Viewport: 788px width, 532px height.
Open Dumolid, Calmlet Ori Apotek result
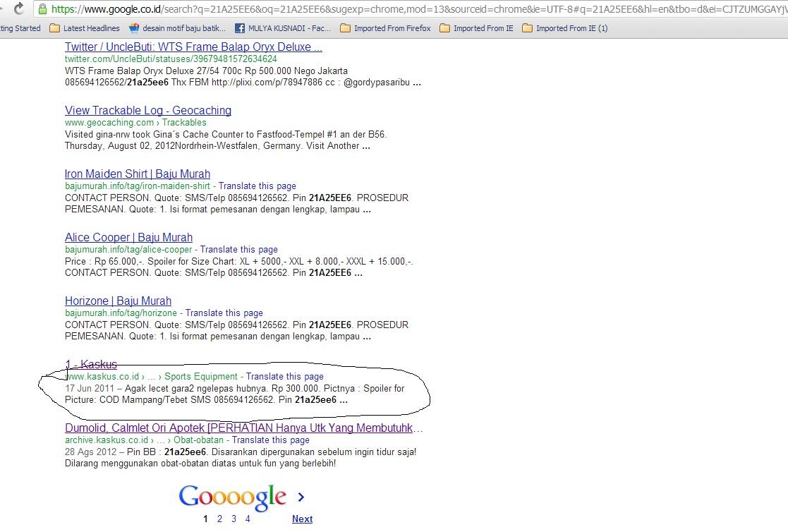pyautogui.click(x=244, y=428)
